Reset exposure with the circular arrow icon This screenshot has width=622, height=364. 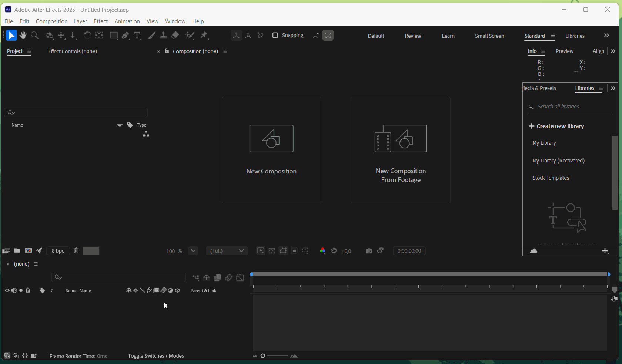[334, 251]
